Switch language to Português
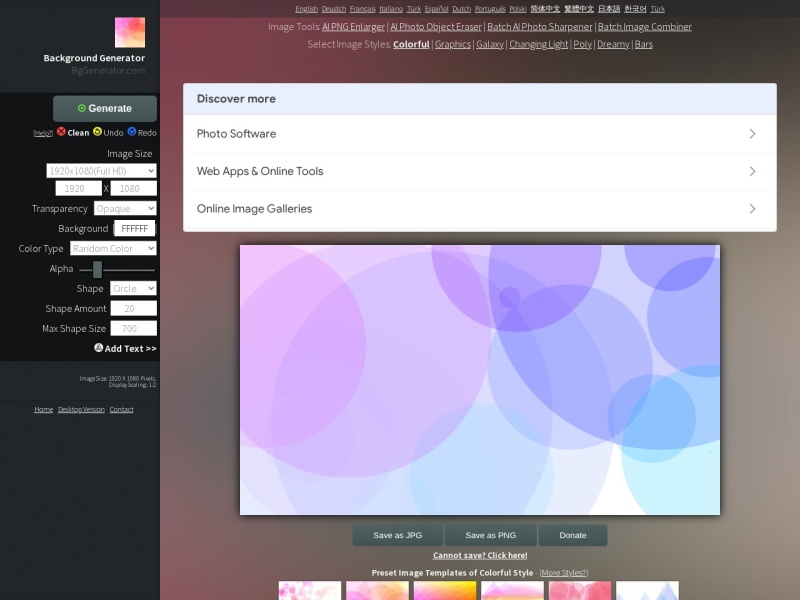Screen dimensions: 800x600 (x=490, y=9)
